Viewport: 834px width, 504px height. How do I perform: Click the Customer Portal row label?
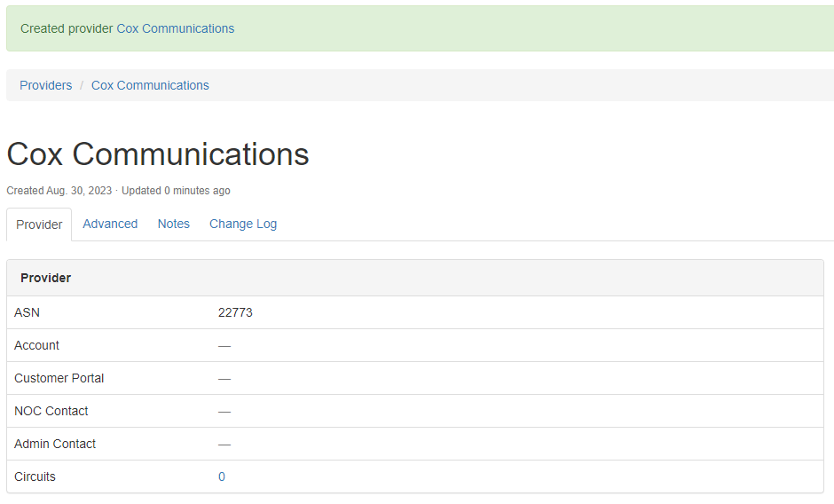click(59, 378)
